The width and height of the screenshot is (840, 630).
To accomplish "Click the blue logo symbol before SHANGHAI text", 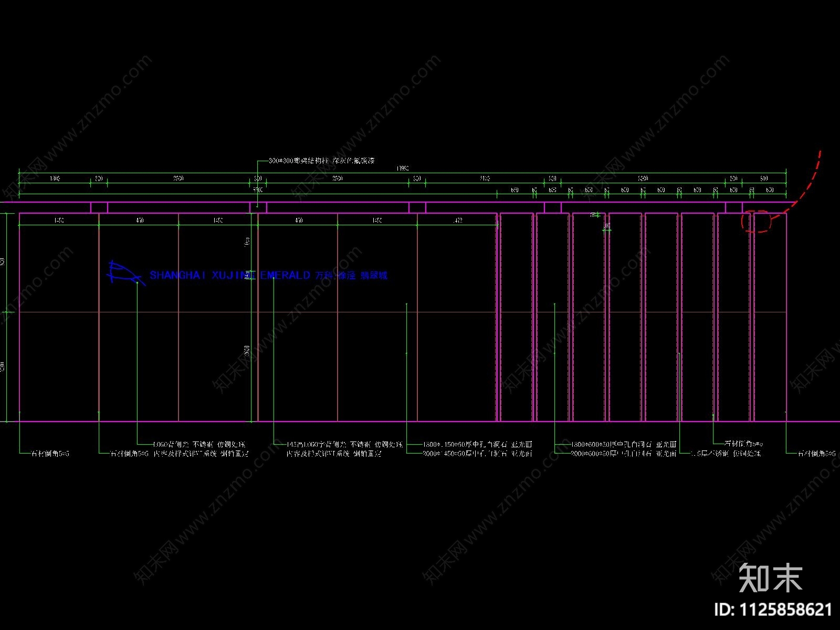I will [x=125, y=274].
